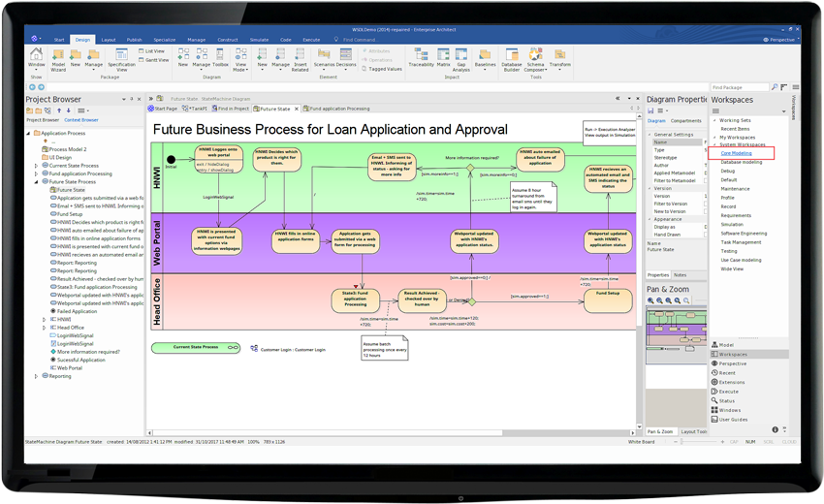
Task: Select the Software Engineering workspace
Action: [744, 234]
